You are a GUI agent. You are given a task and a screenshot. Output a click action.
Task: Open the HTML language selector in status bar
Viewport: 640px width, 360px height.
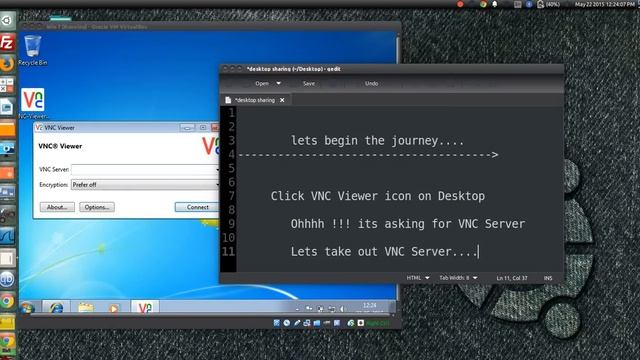(418, 278)
